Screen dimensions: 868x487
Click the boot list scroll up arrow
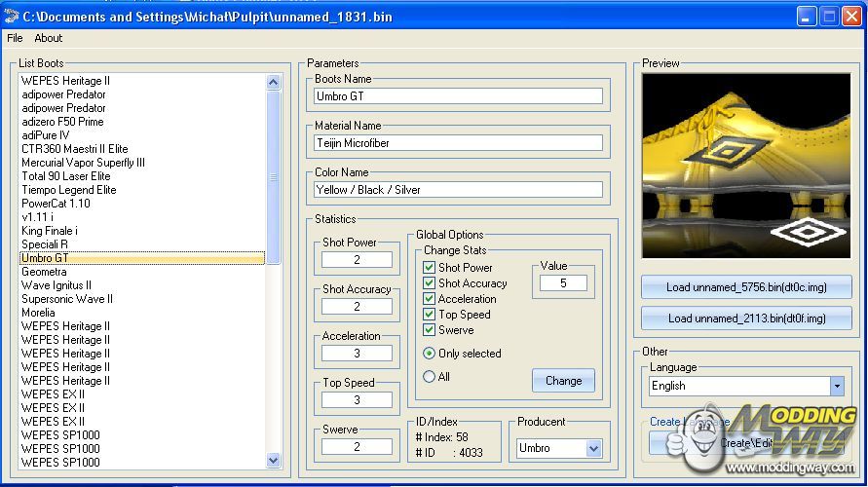pos(273,82)
